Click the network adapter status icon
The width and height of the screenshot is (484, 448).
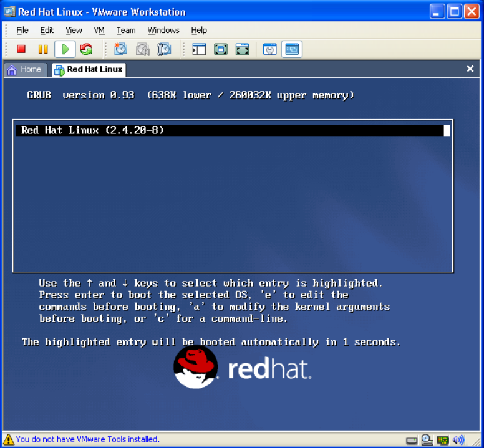click(x=443, y=440)
